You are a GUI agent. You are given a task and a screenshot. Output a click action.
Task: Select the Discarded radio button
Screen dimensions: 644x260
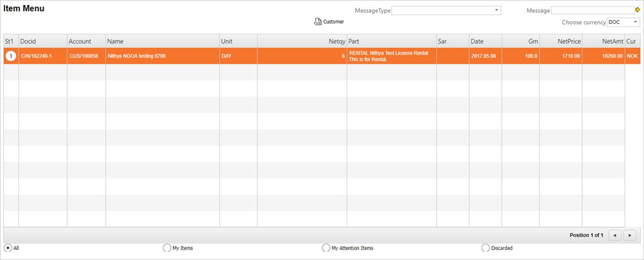coord(485,248)
